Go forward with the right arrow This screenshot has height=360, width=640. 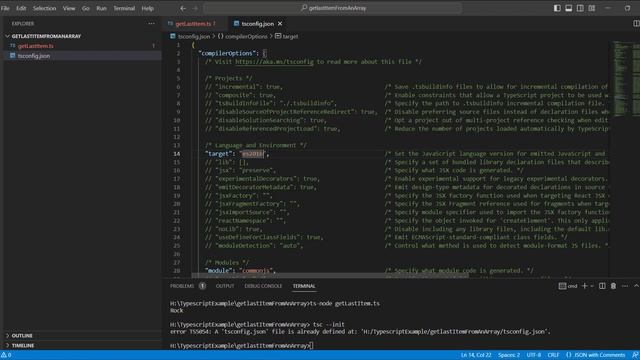195,8
